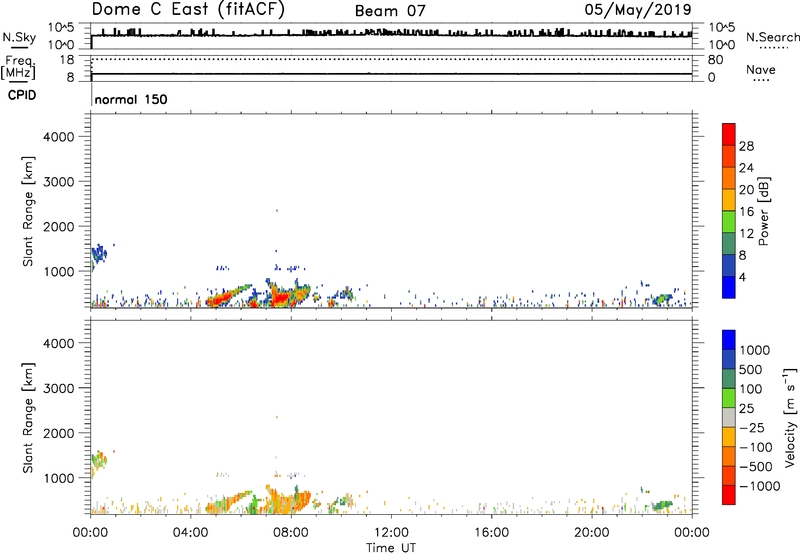Click the "Time UT" axis title
The height and width of the screenshot is (554, 800).
click(x=391, y=548)
